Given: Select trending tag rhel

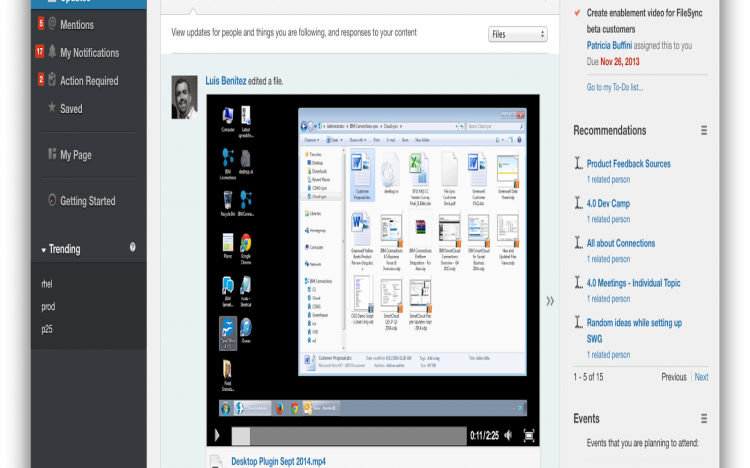Looking at the screenshot, I should click(x=47, y=284).
